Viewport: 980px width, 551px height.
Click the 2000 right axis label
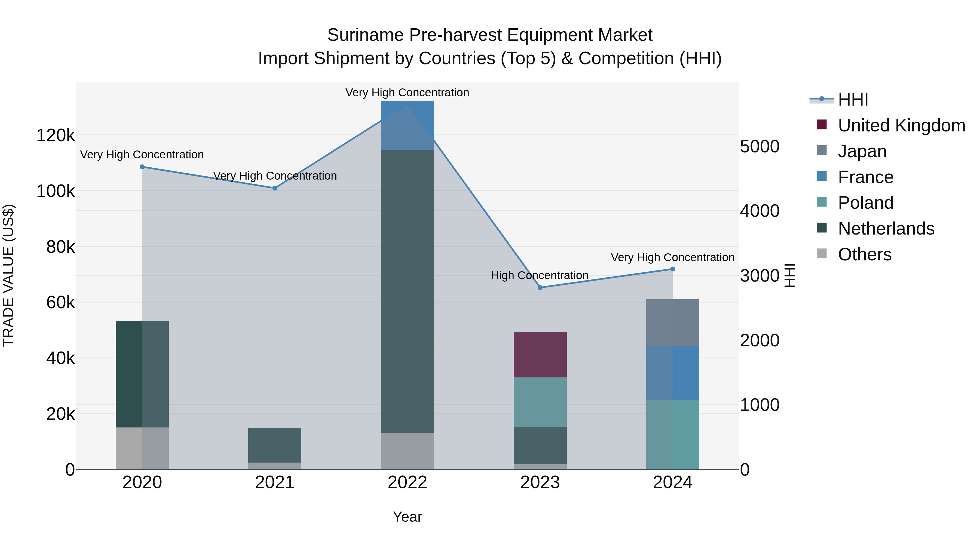point(760,340)
